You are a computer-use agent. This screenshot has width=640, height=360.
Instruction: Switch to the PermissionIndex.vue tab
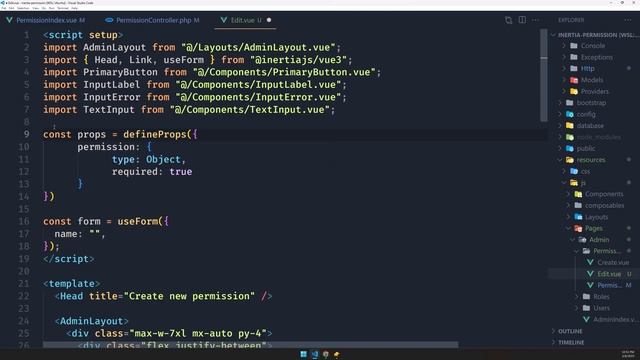[46, 20]
